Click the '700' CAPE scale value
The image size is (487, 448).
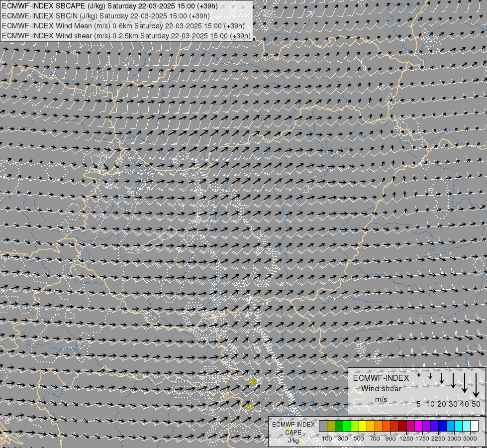[375, 439]
